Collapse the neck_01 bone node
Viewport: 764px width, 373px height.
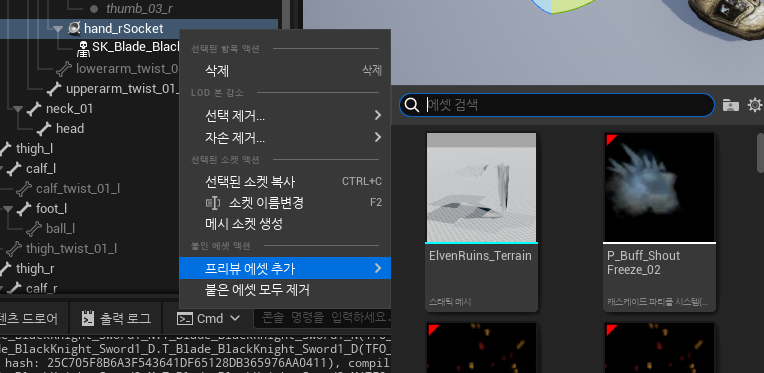[x=19, y=109]
